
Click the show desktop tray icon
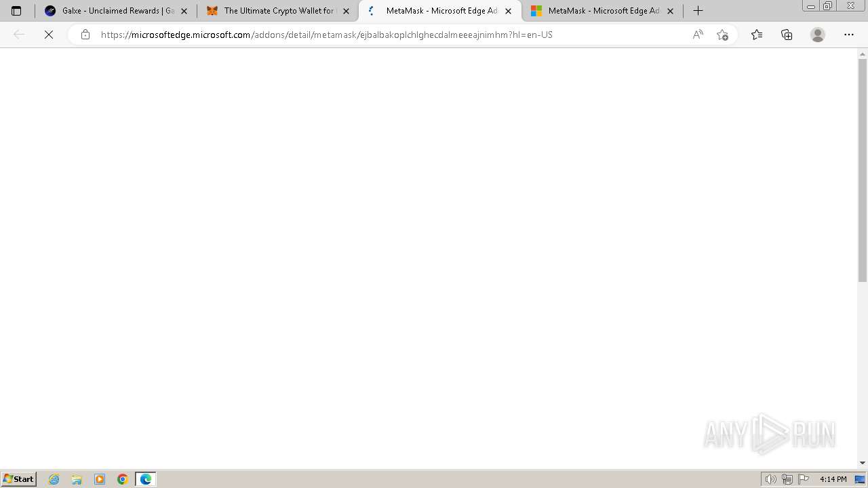click(x=860, y=479)
